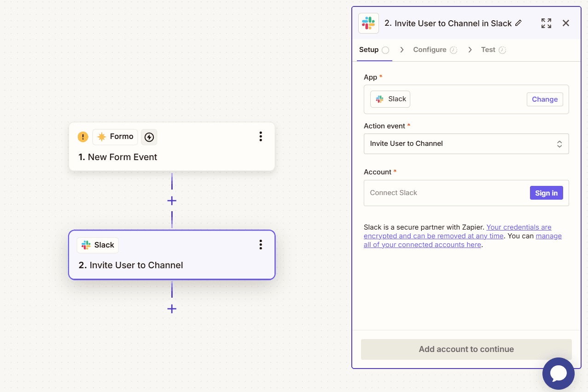Click the 'Account' field label
The image size is (588, 392).
coord(378,172)
